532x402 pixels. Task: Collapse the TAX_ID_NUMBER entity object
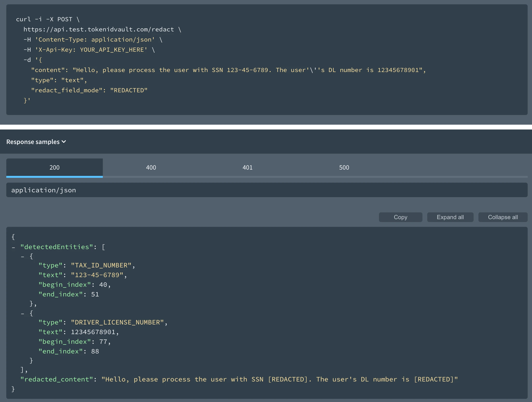pyautogui.click(x=23, y=256)
